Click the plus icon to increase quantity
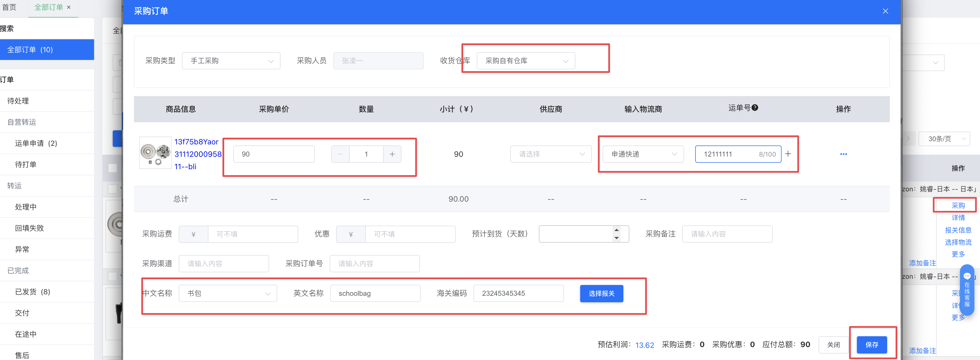980x360 pixels. click(x=392, y=154)
